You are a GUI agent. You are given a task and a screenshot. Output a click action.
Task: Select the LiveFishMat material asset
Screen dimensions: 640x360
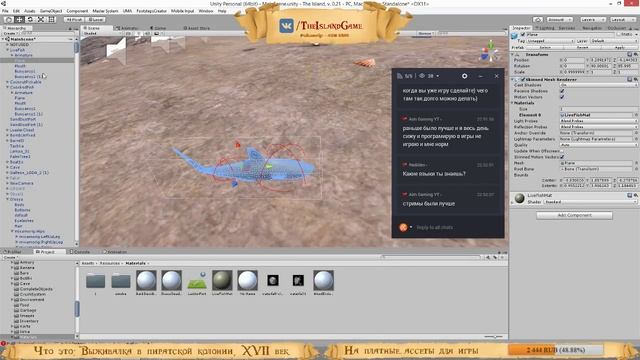click(x=222, y=282)
